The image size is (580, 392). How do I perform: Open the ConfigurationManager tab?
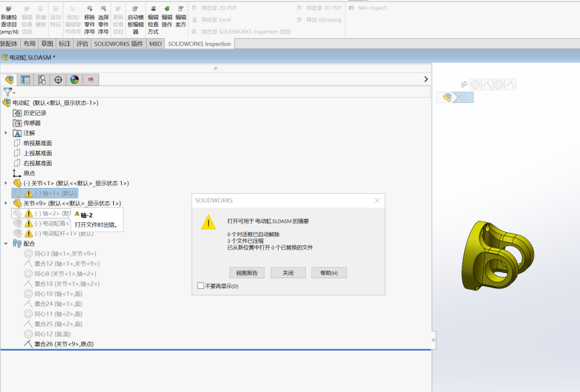click(42, 80)
